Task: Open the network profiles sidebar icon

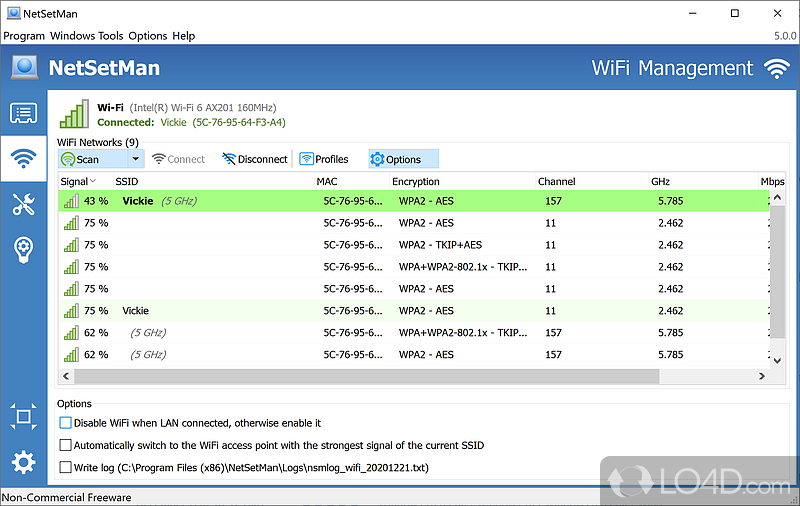Action: (23, 113)
